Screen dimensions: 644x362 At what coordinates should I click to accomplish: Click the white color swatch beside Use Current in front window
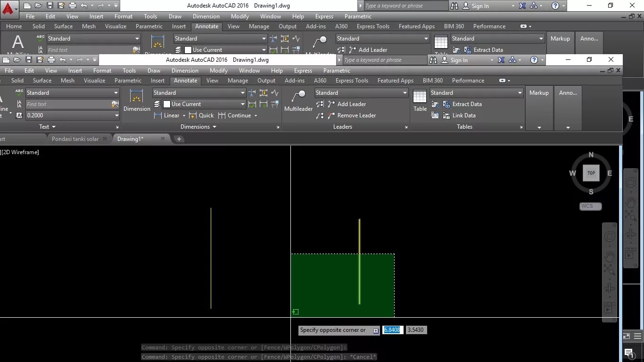[166, 104]
